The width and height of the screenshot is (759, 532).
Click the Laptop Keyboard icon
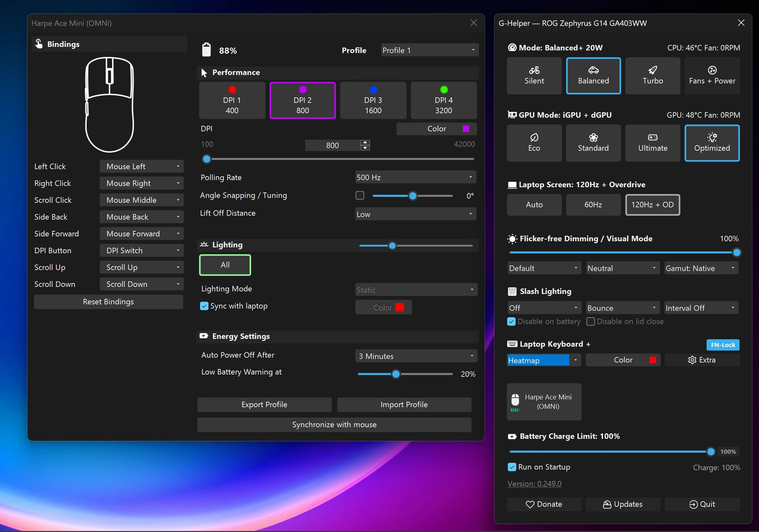tap(512, 344)
